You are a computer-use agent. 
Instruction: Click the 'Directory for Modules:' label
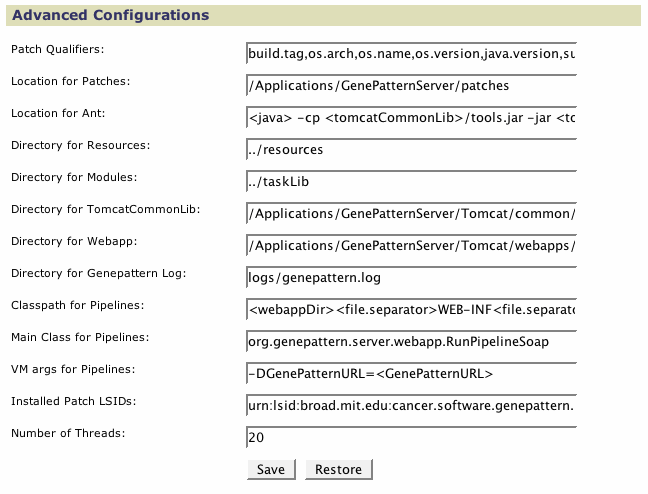pos(74,177)
